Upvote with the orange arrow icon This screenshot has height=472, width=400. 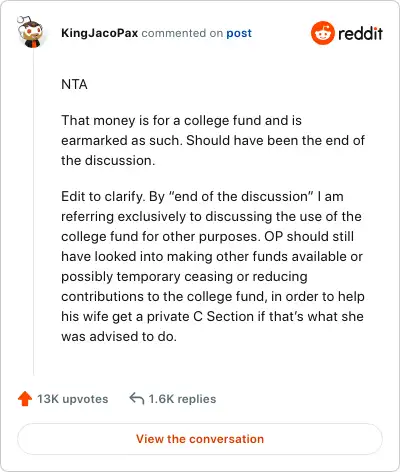(x=25, y=399)
